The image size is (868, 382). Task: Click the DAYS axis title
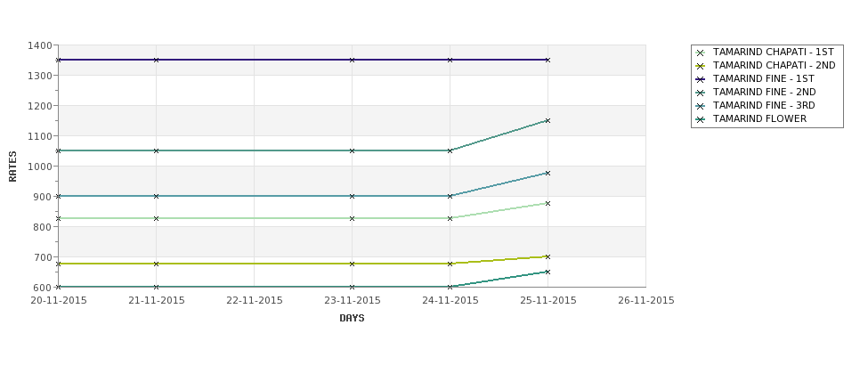(x=352, y=319)
